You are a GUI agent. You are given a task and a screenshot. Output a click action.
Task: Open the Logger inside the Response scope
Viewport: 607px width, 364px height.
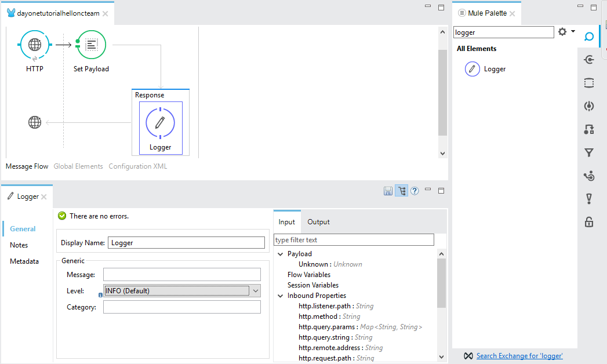(x=160, y=122)
